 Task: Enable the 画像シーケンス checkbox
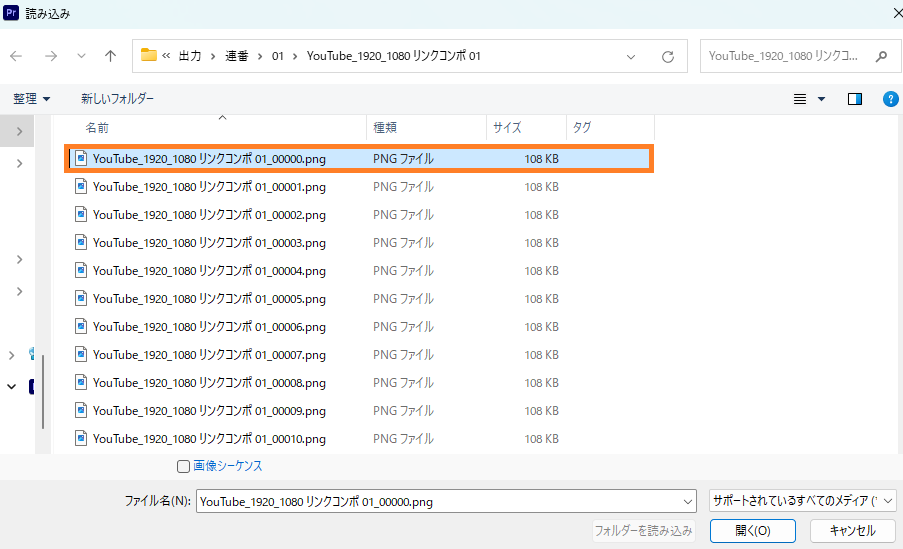pos(183,466)
